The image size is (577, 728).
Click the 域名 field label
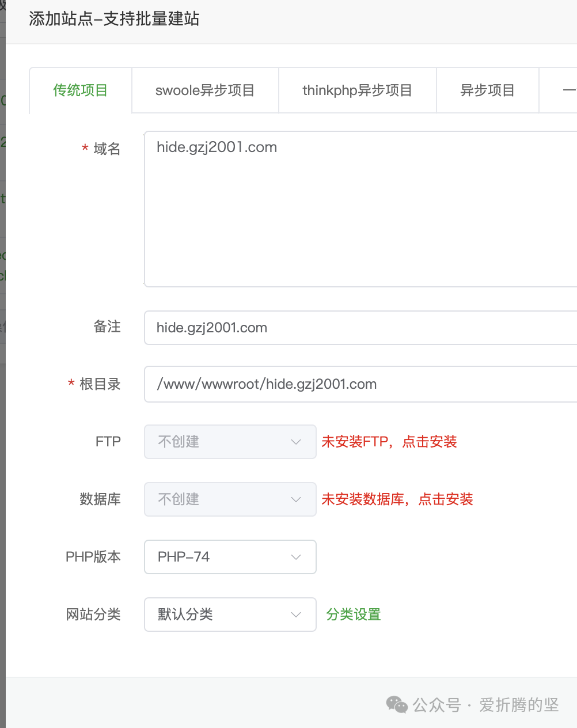click(x=107, y=149)
